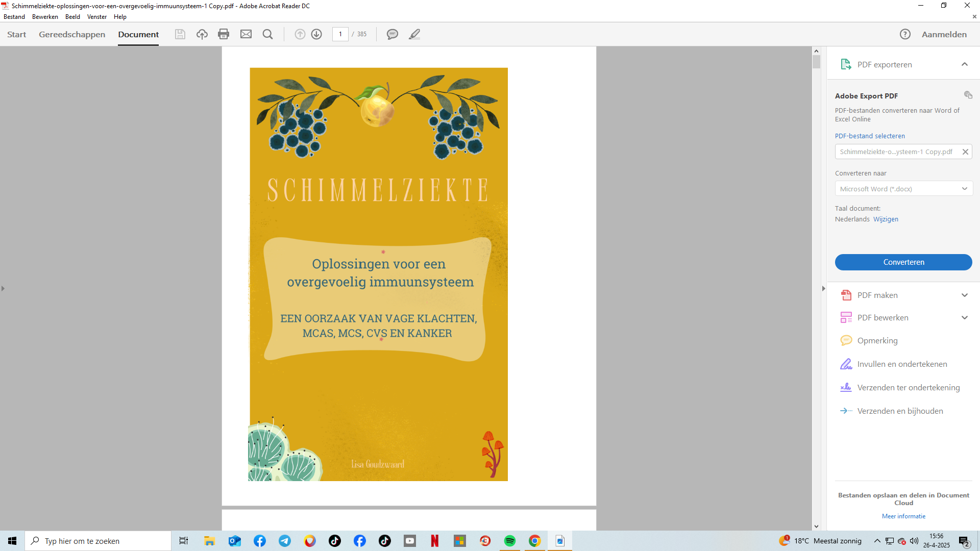
Task: Clear selected PDF file with X
Action: (x=965, y=152)
